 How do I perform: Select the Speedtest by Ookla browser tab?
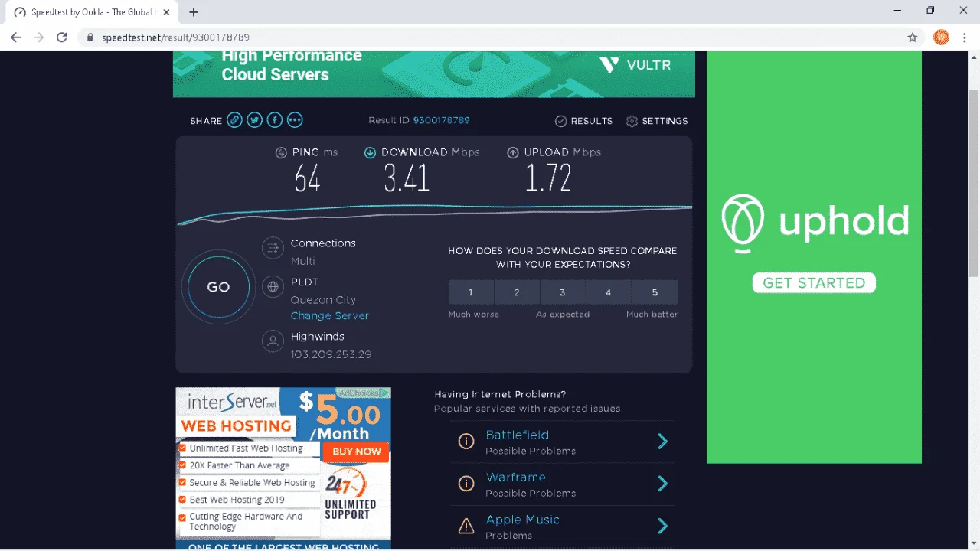pyautogui.click(x=93, y=12)
